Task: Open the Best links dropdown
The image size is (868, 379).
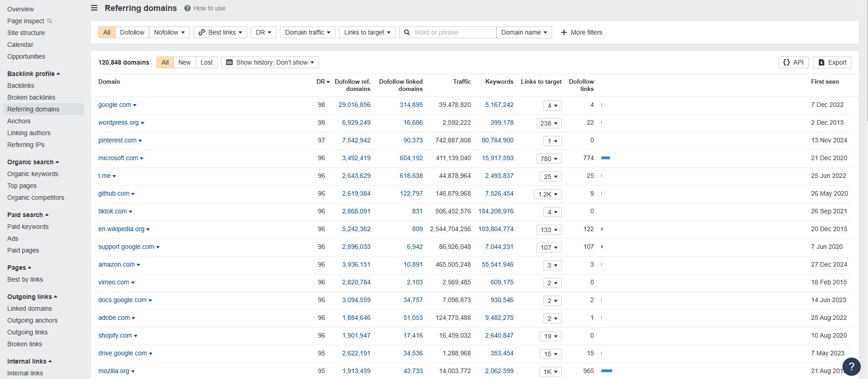Action: click(220, 32)
